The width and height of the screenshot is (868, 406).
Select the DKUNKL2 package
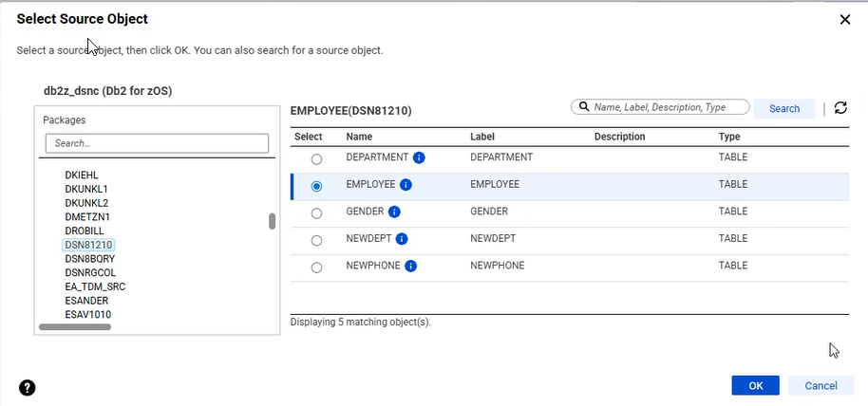tap(86, 203)
